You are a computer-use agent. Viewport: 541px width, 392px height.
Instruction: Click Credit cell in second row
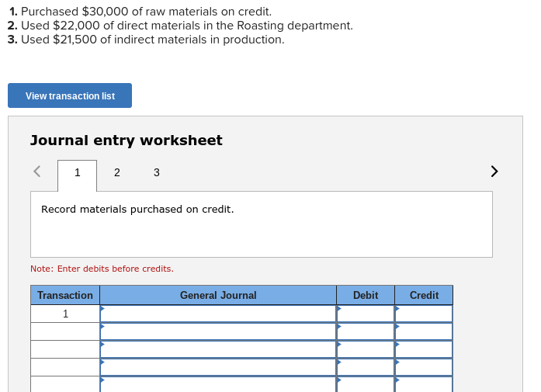pyautogui.click(x=424, y=331)
